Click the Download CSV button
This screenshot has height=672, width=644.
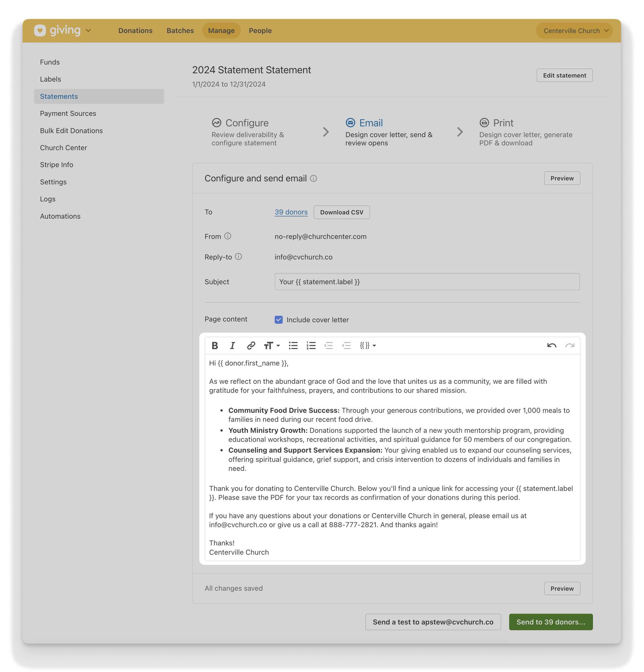click(x=342, y=212)
